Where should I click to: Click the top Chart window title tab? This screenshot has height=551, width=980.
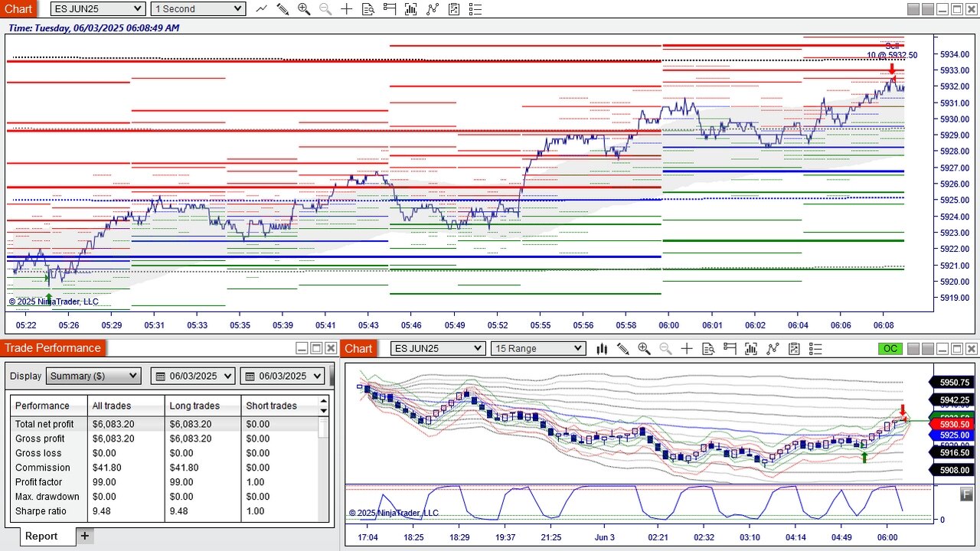point(18,9)
